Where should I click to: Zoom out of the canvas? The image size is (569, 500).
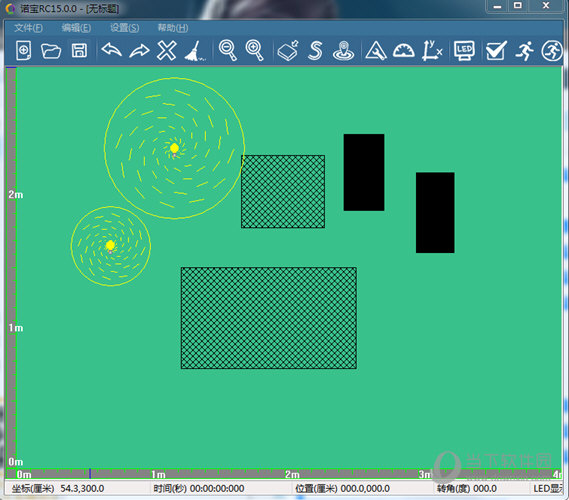click(228, 50)
